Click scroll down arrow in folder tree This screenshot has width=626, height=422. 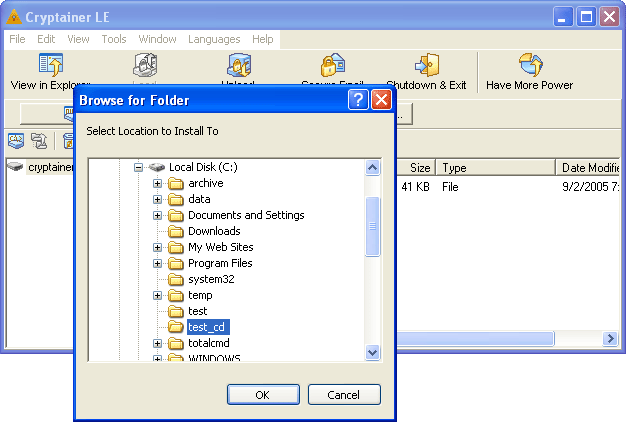click(x=372, y=353)
